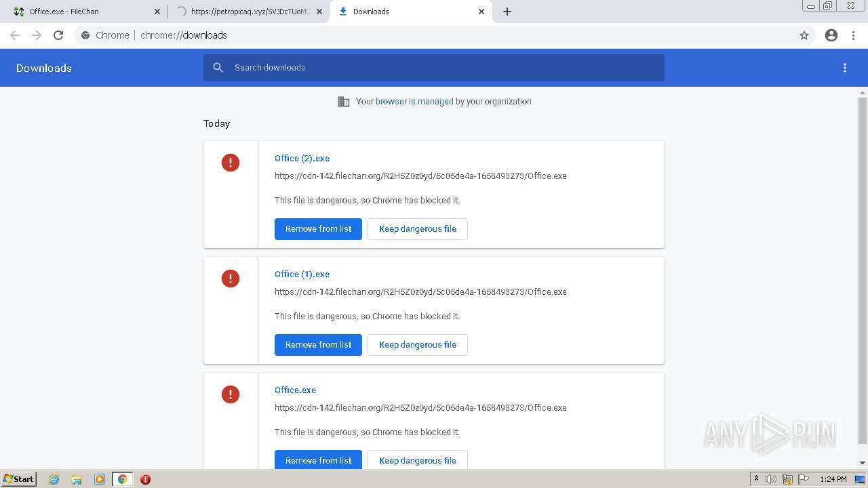Click the Search downloads field
The width and height of the screenshot is (868, 488).
coord(434,68)
